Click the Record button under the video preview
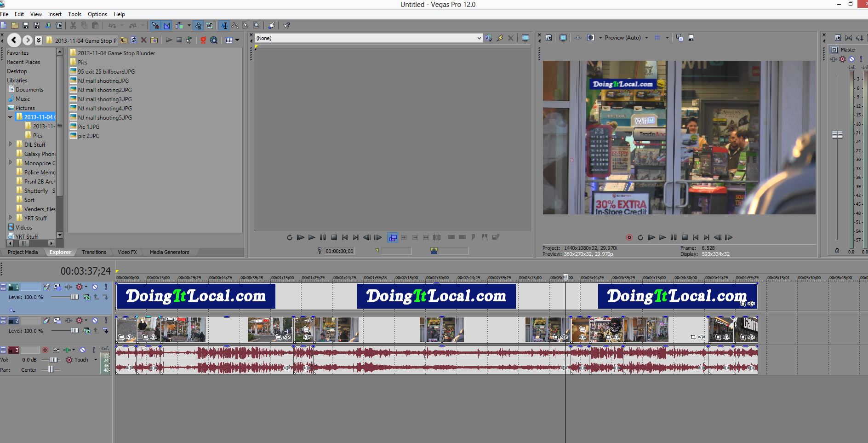Viewport: 868px width, 443px height. click(629, 238)
